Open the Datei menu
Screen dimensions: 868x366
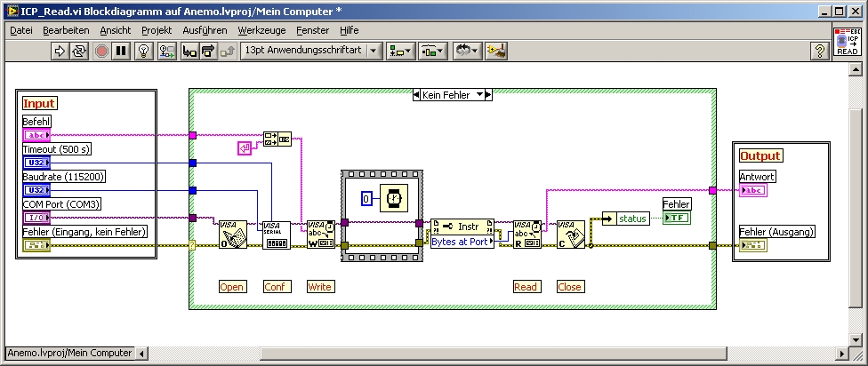click(21, 30)
